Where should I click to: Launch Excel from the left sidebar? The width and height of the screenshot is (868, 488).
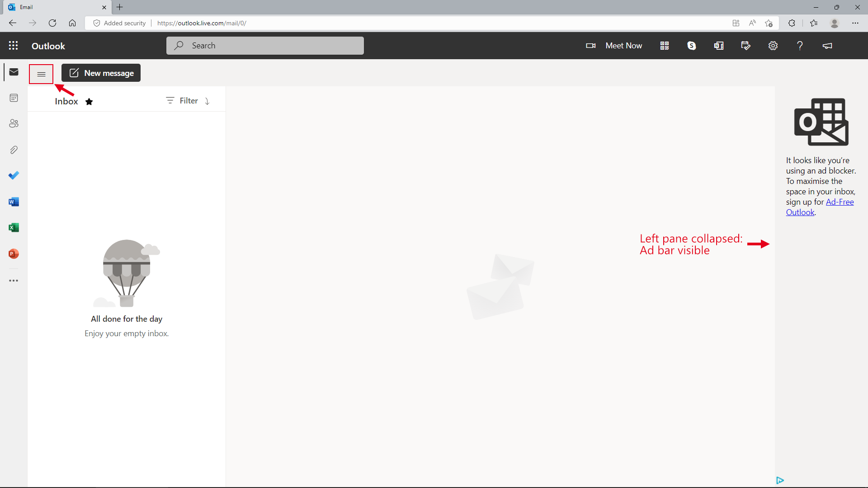pos(14,227)
